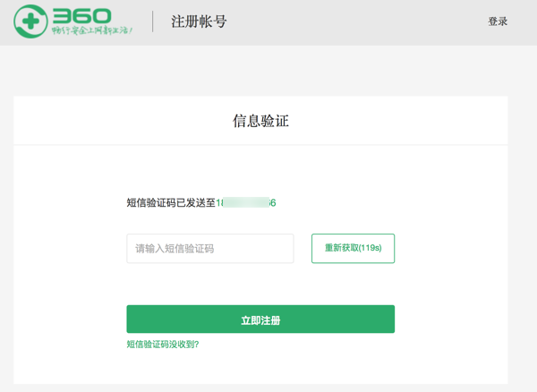Click blank white space left of the input
The height and width of the screenshot is (392, 537).
pyautogui.click(x=72, y=249)
